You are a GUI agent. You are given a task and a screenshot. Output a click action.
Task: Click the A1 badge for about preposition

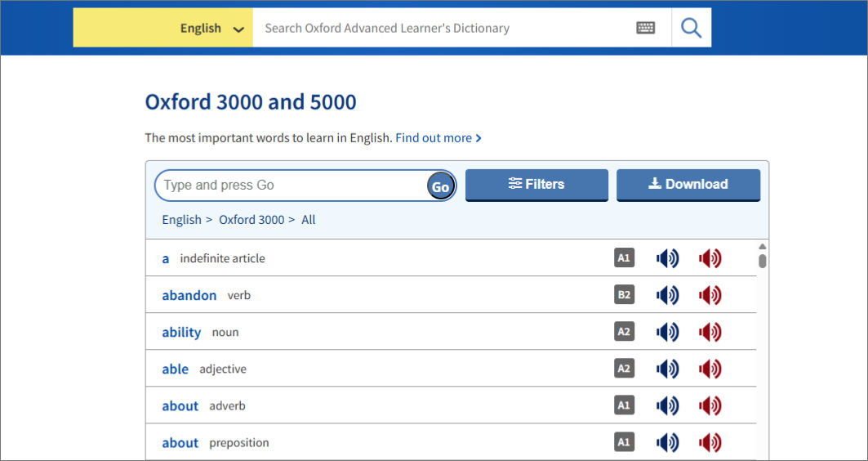(625, 443)
